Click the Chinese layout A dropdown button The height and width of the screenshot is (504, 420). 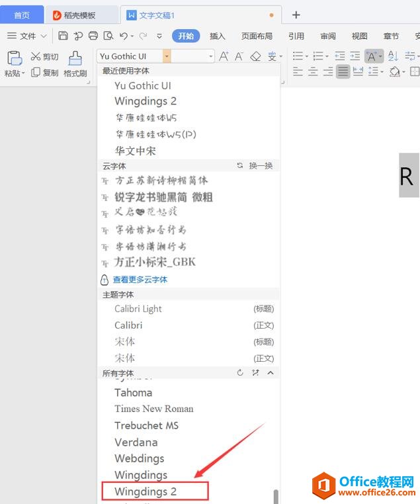point(374,57)
